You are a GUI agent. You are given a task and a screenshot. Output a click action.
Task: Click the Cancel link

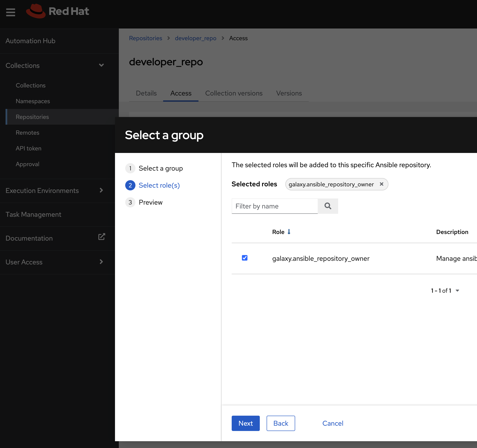[333, 423]
